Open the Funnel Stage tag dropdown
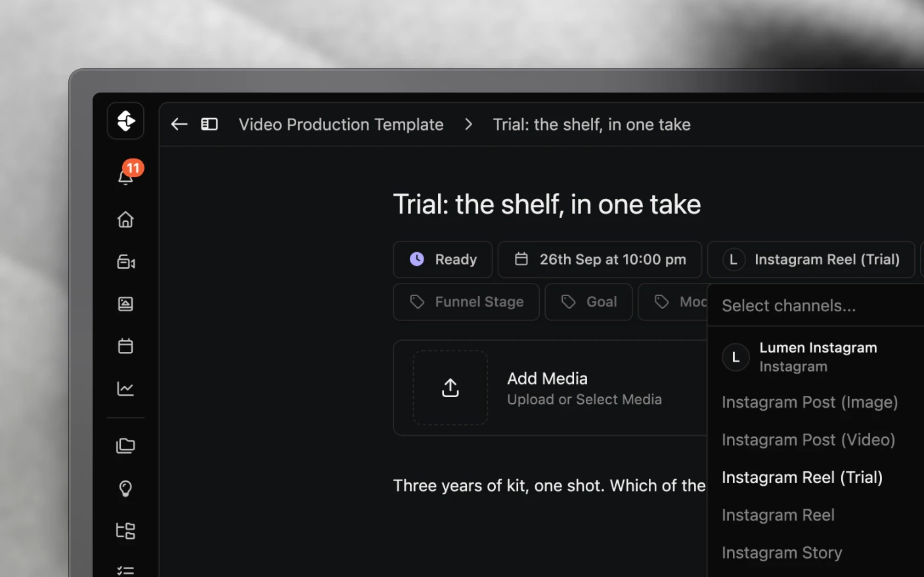This screenshot has width=924, height=577. click(x=466, y=302)
